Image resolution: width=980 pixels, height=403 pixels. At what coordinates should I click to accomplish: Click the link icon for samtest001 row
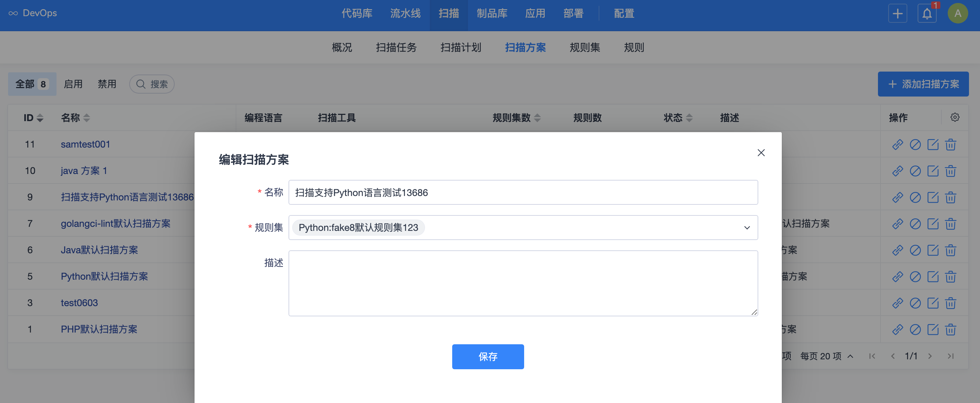[x=897, y=145]
